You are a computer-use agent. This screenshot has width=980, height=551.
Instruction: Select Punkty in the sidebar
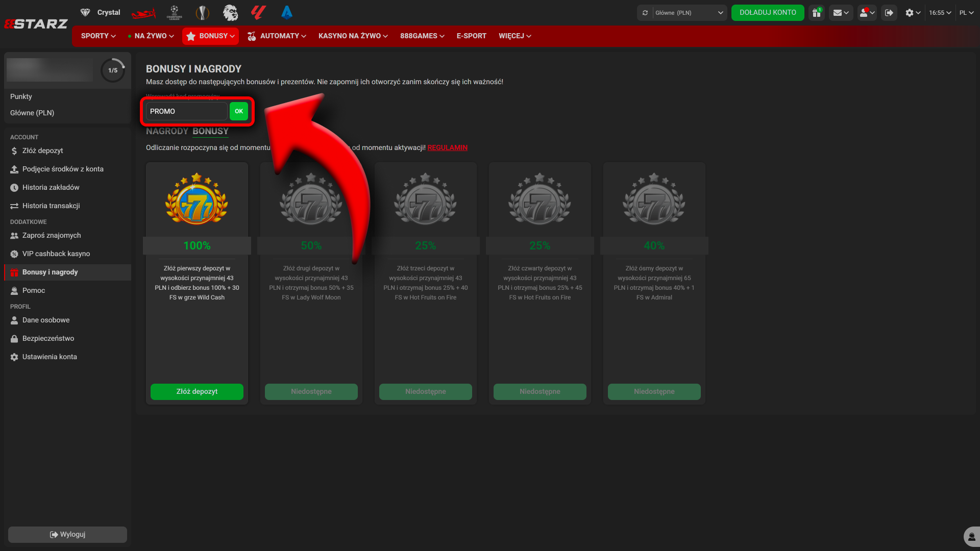[21, 96]
